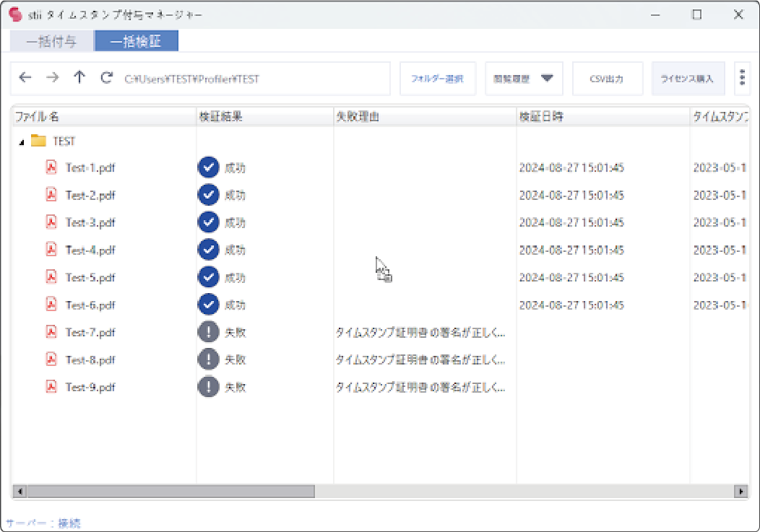Screen dimensions: 760x532
Task: Click the folder path address field
Action: 253,79
